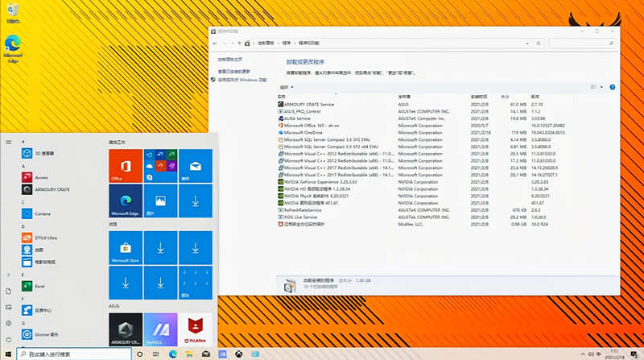644x360 pixels.
Task: Open the Documents icon in Start sidebar
Action: (x=9, y=291)
